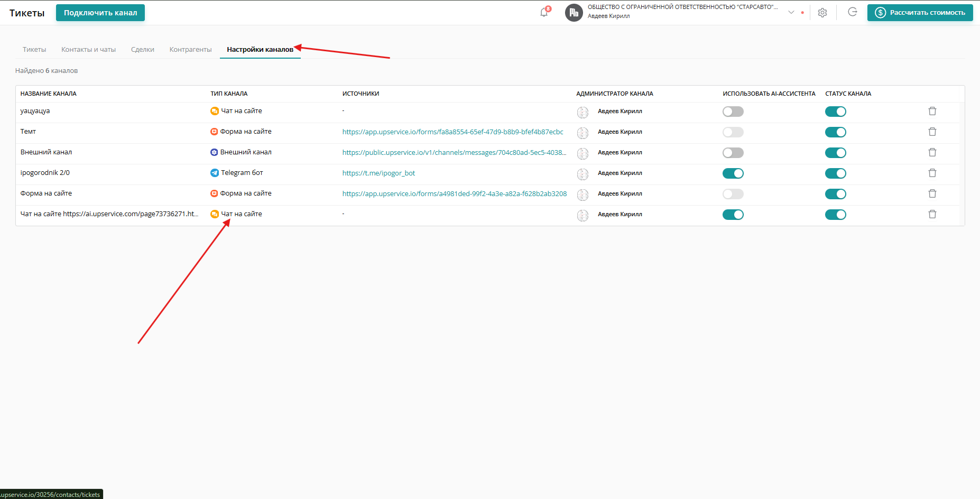
Task: Open the Темт form link ending bfef4b87ecbc
Action: coord(453,132)
